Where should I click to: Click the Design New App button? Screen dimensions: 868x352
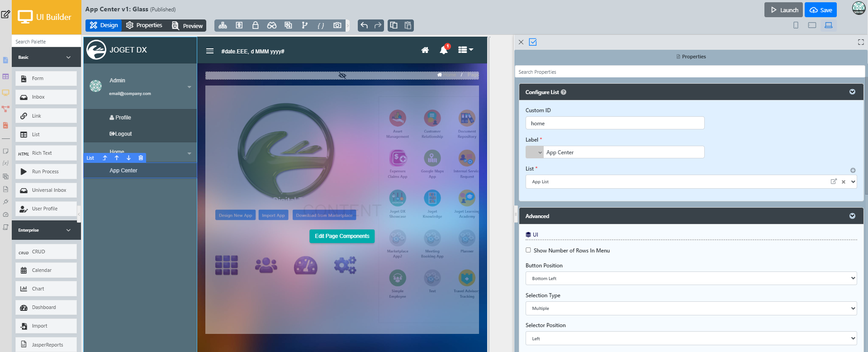(x=235, y=215)
